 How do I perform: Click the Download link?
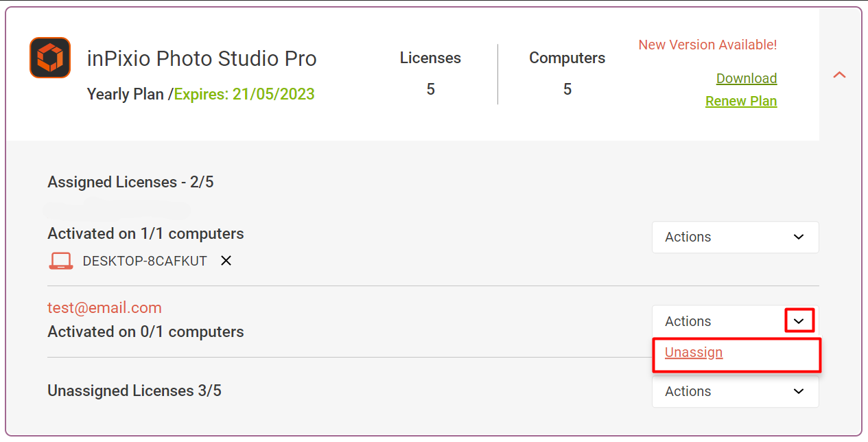747,78
